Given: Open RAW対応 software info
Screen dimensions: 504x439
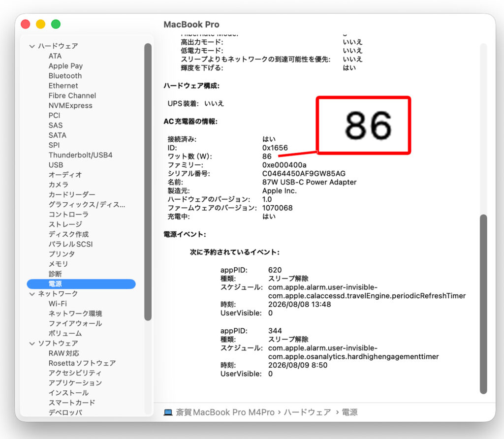Looking at the screenshot, I should [63, 353].
